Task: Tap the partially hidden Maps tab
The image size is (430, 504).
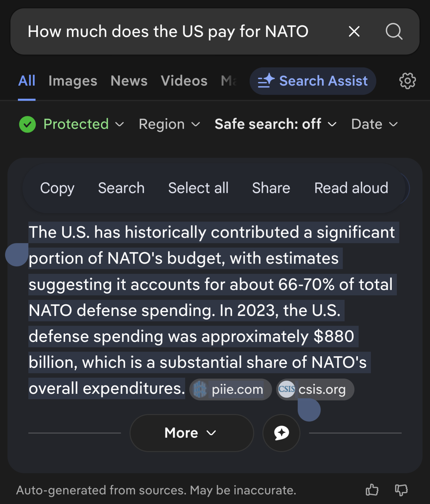Action: (x=229, y=81)
